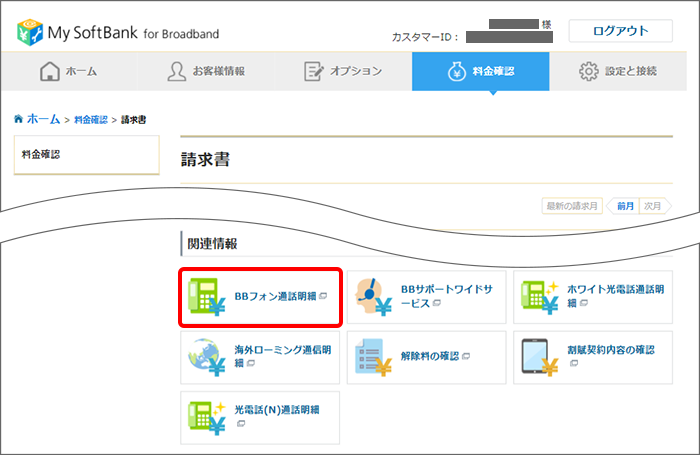Click the 料金確認 money bag icon
The height and width of the screenshot is (455, 700).
(457, 71)
